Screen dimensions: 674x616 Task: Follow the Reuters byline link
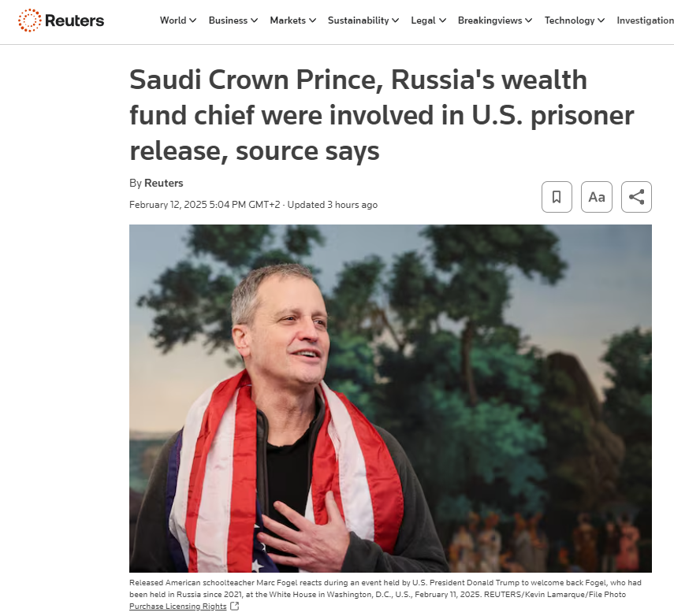coord(163,182)
